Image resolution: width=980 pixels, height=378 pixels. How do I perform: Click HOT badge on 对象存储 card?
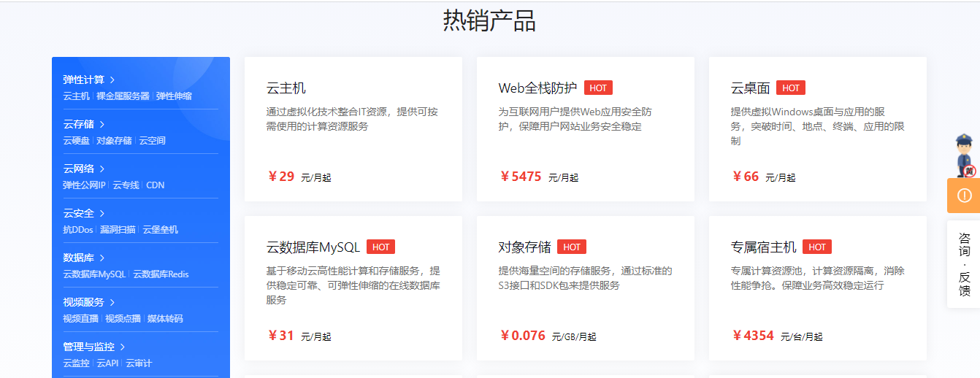[x=572, y=247]
